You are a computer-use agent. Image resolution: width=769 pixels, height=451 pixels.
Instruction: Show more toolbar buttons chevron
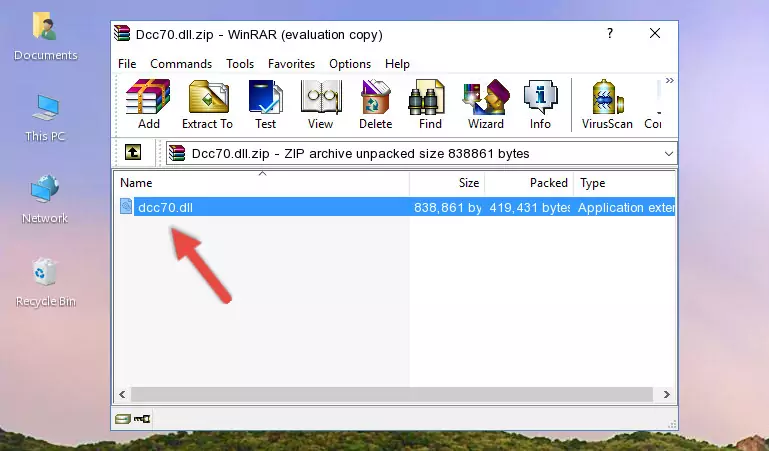coord(669,80)
